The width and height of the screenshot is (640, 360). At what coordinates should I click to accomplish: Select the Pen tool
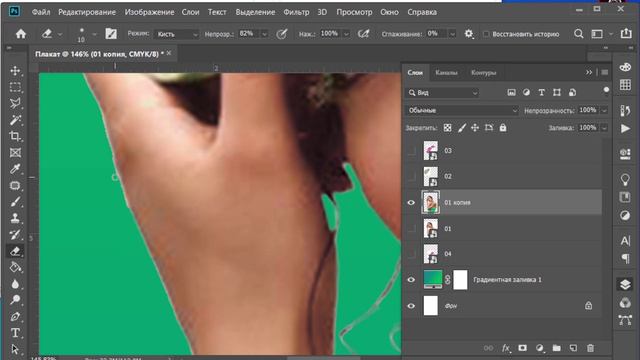point(15,316)
